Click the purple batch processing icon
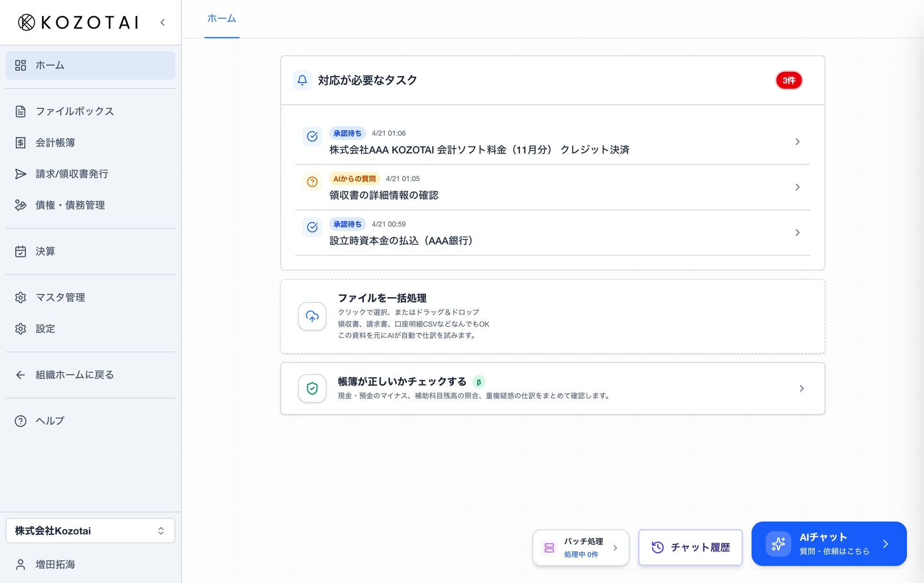 click(549, 547)
